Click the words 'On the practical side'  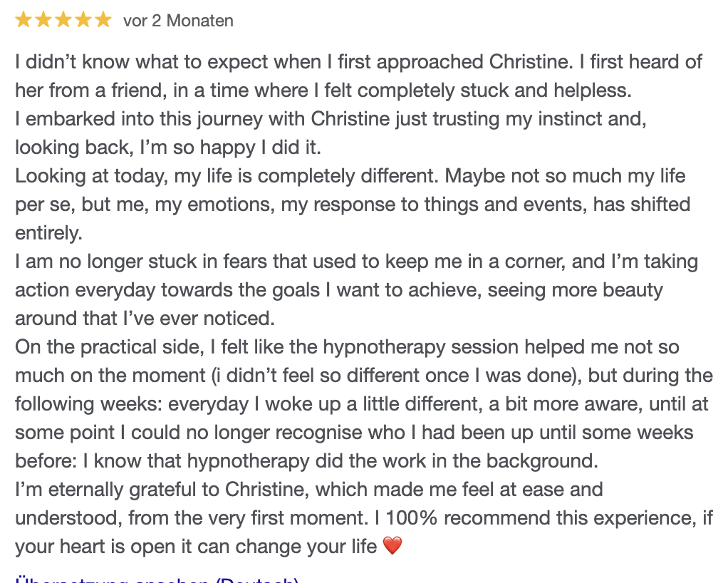click(110, 348)
